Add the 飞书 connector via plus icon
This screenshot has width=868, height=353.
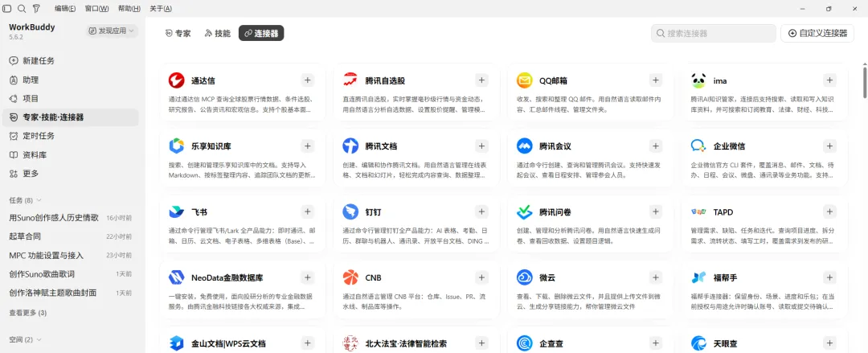(x=308, y=211)
